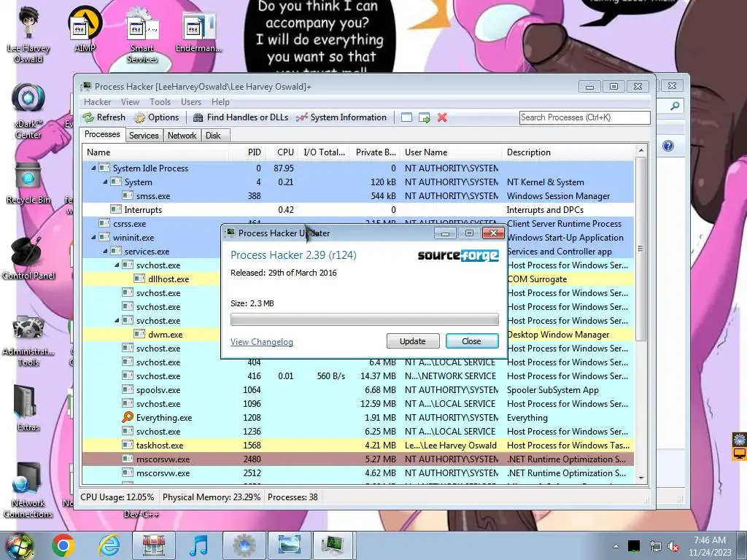This screenshot has width=747, height=560.
Task: Click the taskbar clock showing 7:46 AM
Action: [x=709, y=546]
